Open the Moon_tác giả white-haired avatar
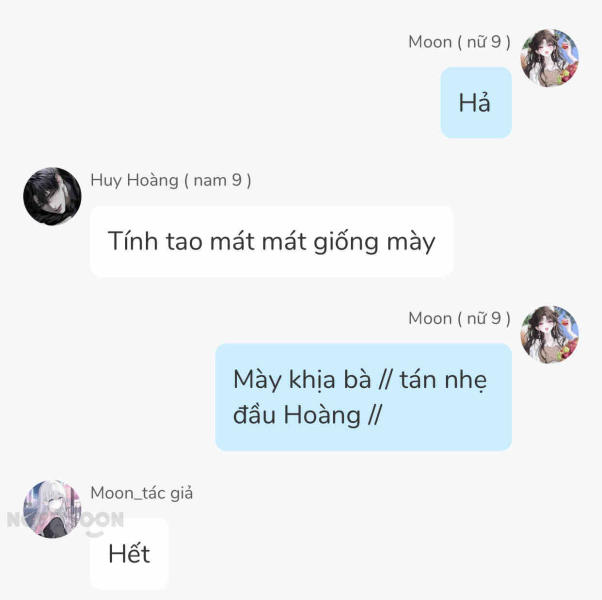 tap(52, 509)
